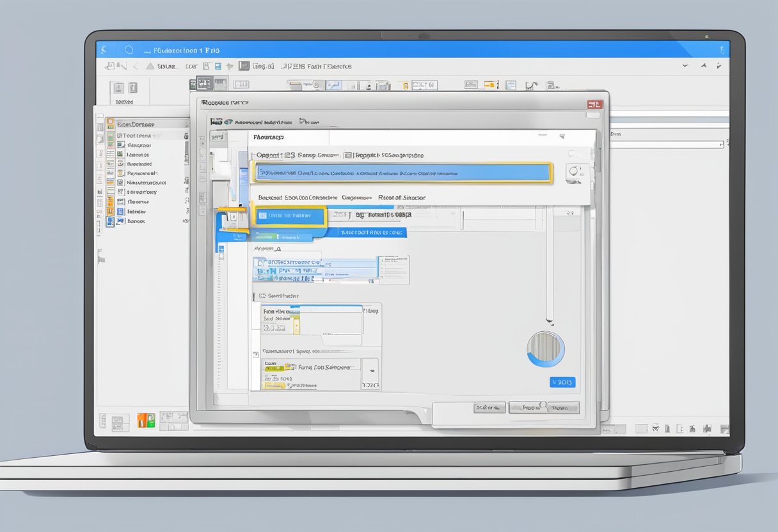Screen dimensions: 778x532
Task: Click the wide blue highlighted field with yellow border
Action: pyautogui.click(x=403, y=173)
